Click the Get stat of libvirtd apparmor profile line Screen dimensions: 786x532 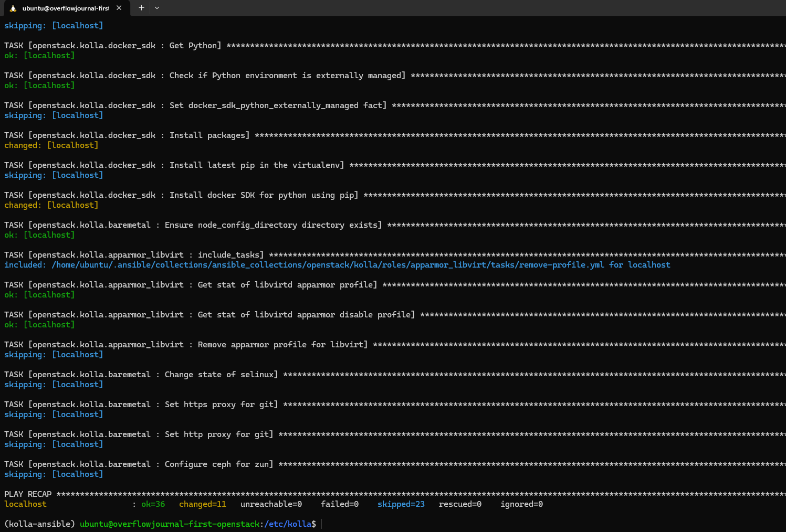point(395,285)
